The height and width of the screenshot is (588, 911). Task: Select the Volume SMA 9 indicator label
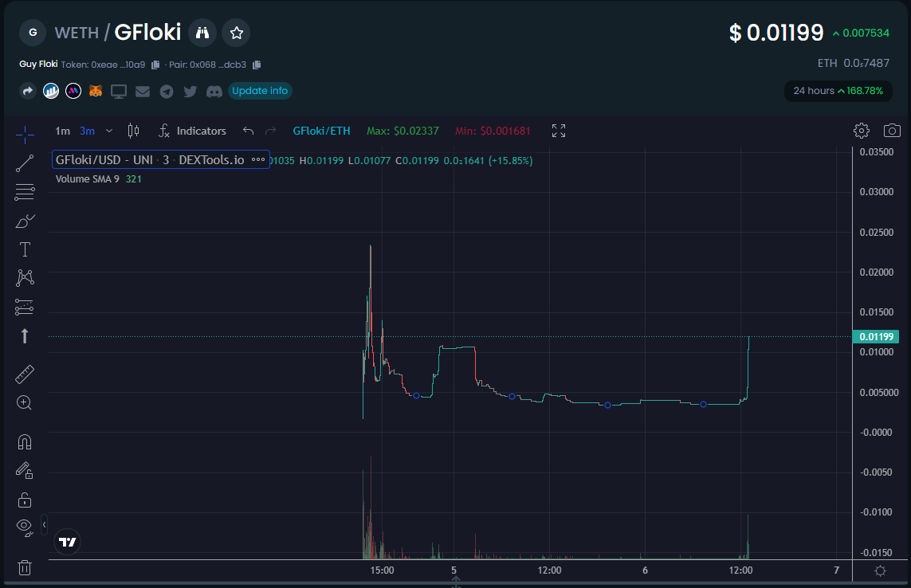tap(87, 179)
